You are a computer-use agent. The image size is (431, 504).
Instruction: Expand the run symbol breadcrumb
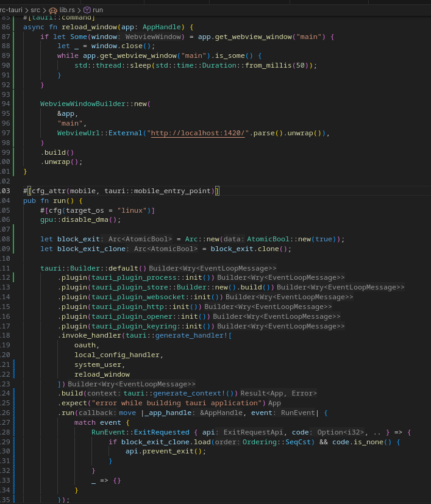(x=98, y=10)
